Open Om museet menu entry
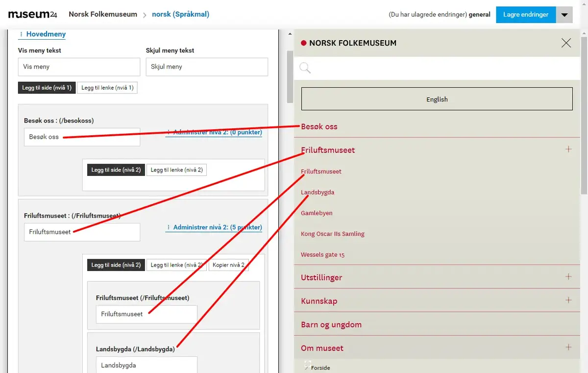This screenshot has height=373, width=588. coord(322,348)
